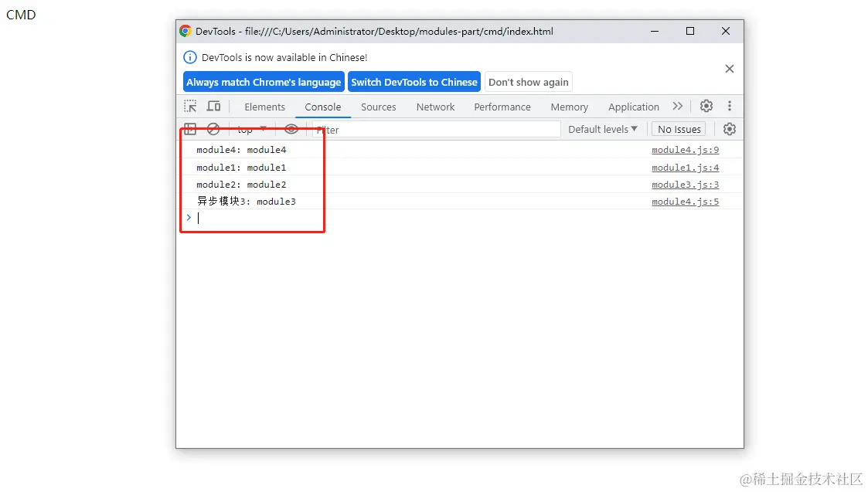
Task: Dismiss the language notification bar
Action: coord(729,69)
